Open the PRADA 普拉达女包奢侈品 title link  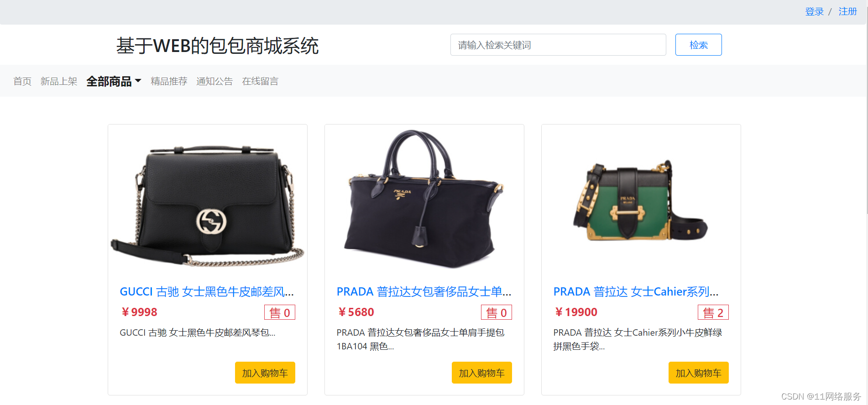coord(424,291)
